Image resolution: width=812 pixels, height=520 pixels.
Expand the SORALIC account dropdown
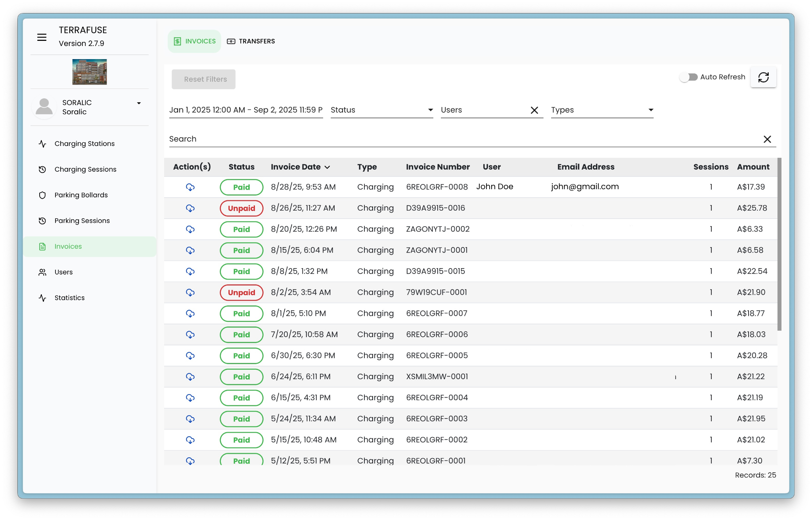point(139,103)
